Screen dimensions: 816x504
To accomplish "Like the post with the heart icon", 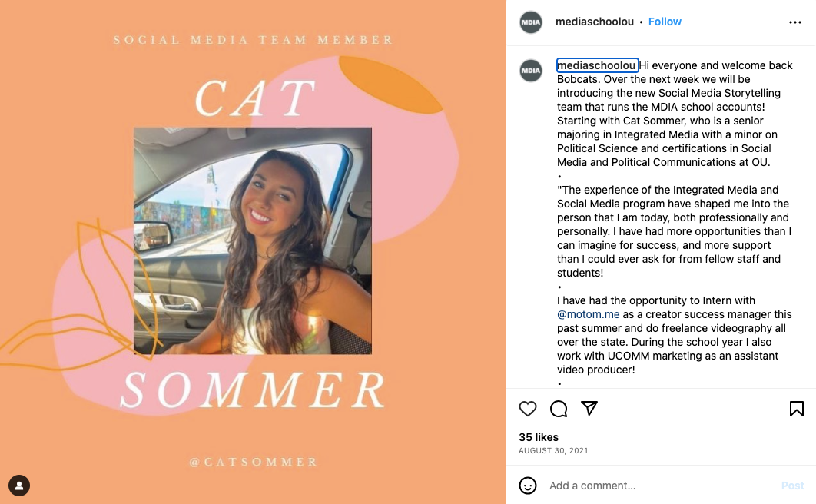I will [x=528, y=409].
